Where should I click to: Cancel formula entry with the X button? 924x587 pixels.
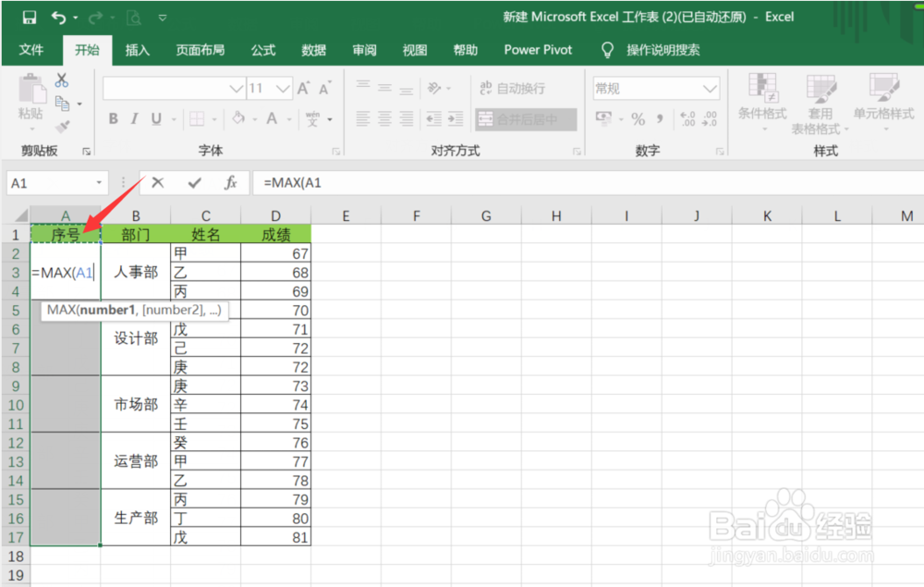157,182
